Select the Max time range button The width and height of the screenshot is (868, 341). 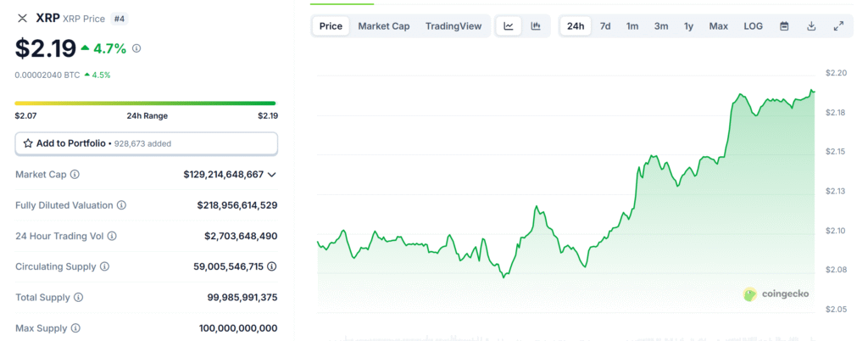pyautogui.click(x=718, y=26)
